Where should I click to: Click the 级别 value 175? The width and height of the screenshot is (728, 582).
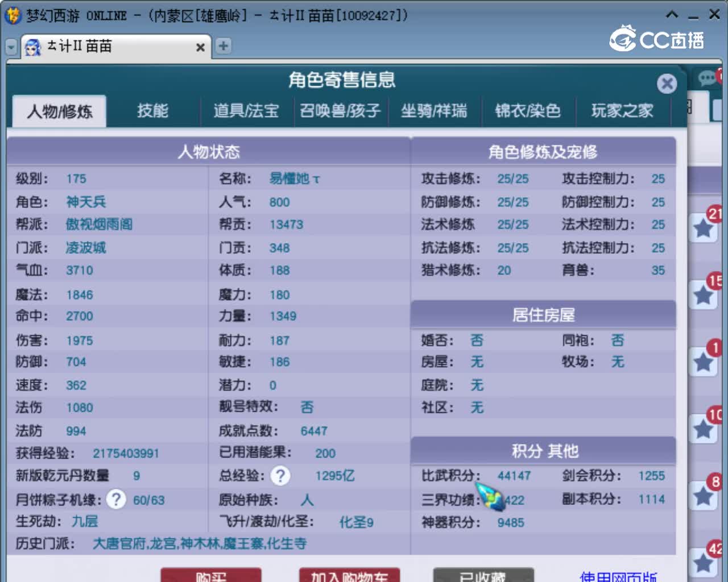76,179
